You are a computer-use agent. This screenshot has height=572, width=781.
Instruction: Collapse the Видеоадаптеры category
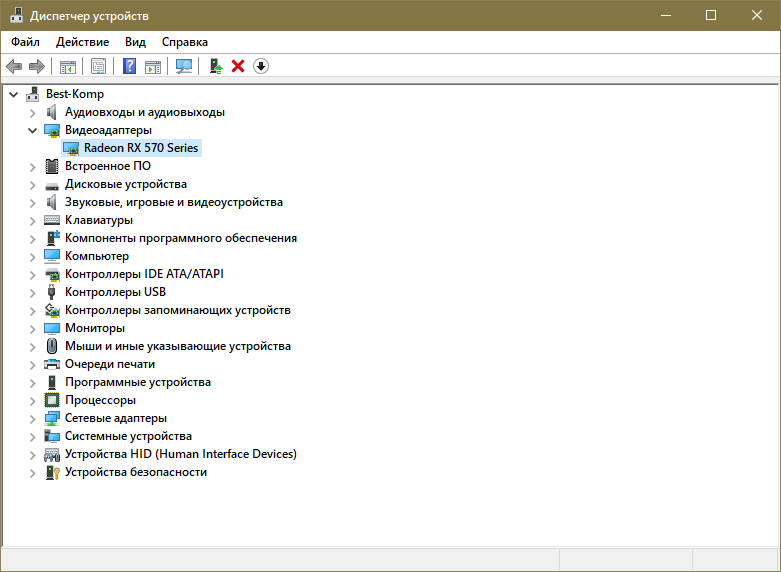click(33, 131)
